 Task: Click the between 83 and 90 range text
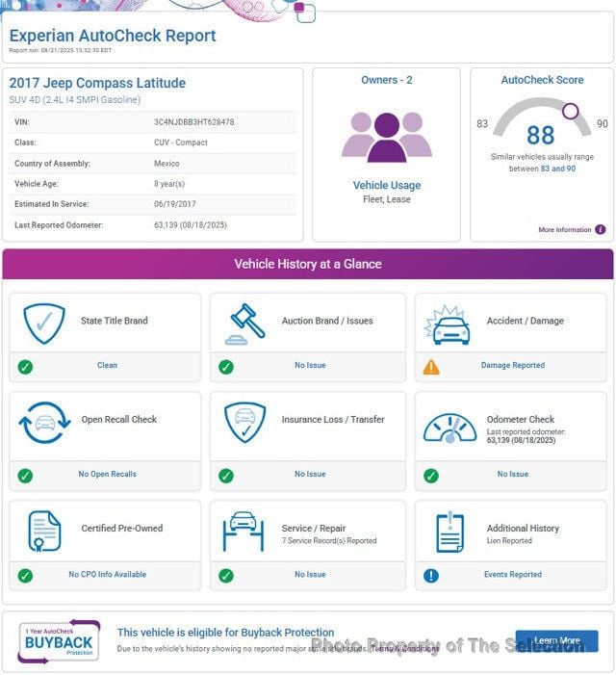pyautogui.click(x=542, y=169)
